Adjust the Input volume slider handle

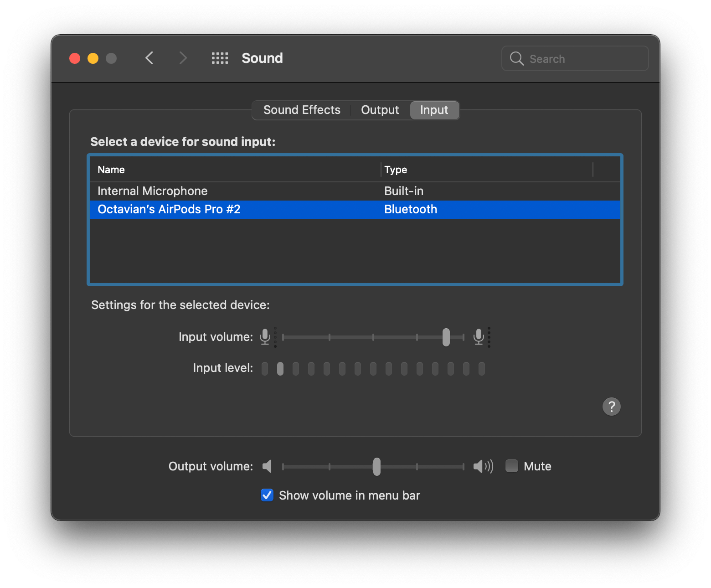tap(446, 337)
